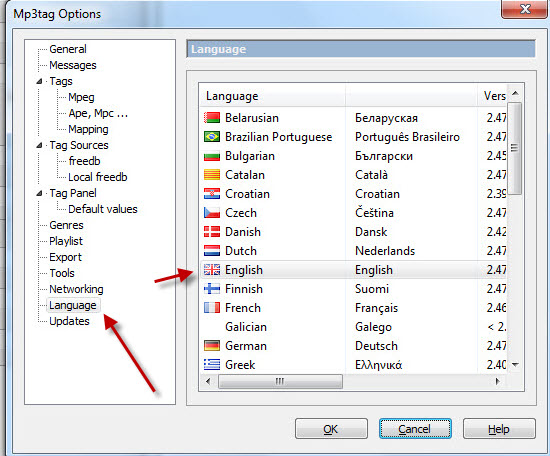The image size is (550, 456).
Task: Select the Czech language name
Action: [241, 213]
